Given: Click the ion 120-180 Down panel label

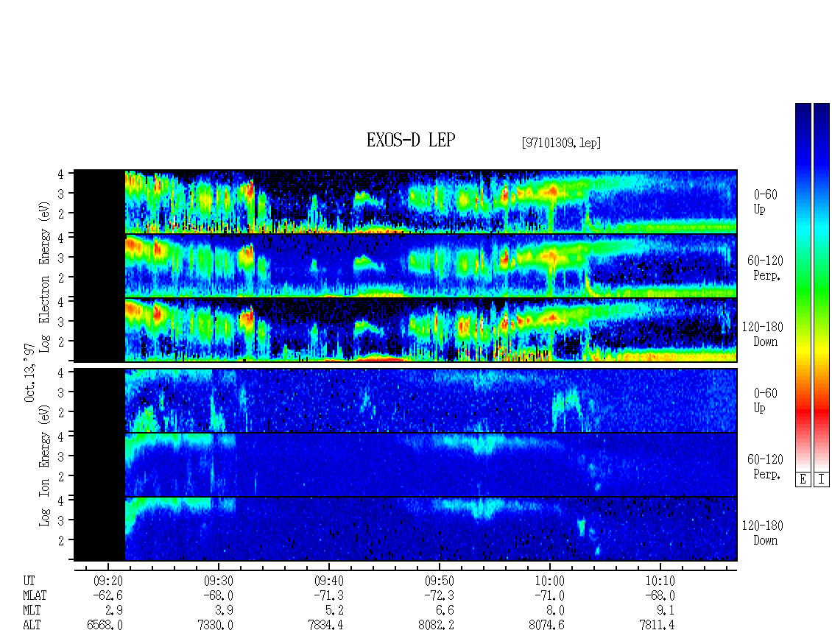Looking at the screenshot, I should [763, 533].
